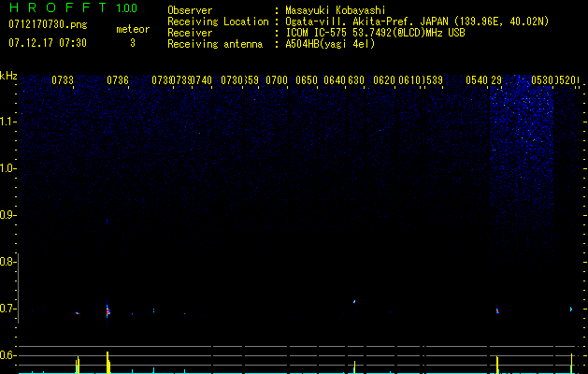Viewport: 588px width, 374px height.
Task: Click the 1.0 frequency axis label
Action: tap(7, 168)
